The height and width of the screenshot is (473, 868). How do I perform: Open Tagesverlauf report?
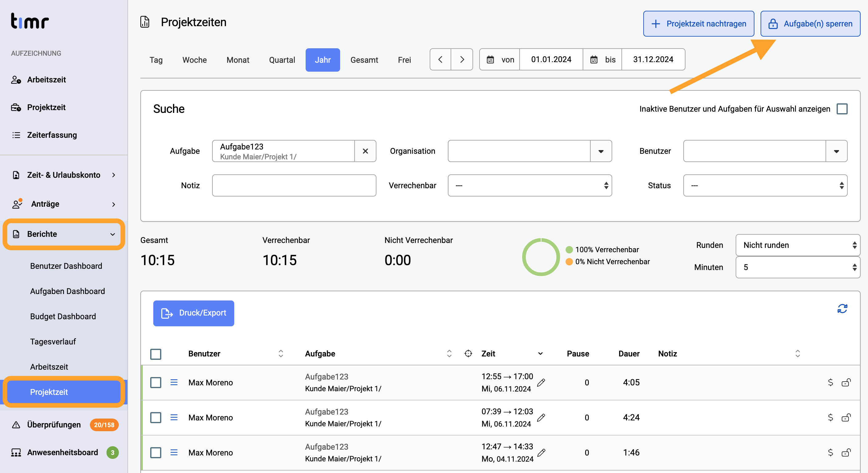click(53, 342)
